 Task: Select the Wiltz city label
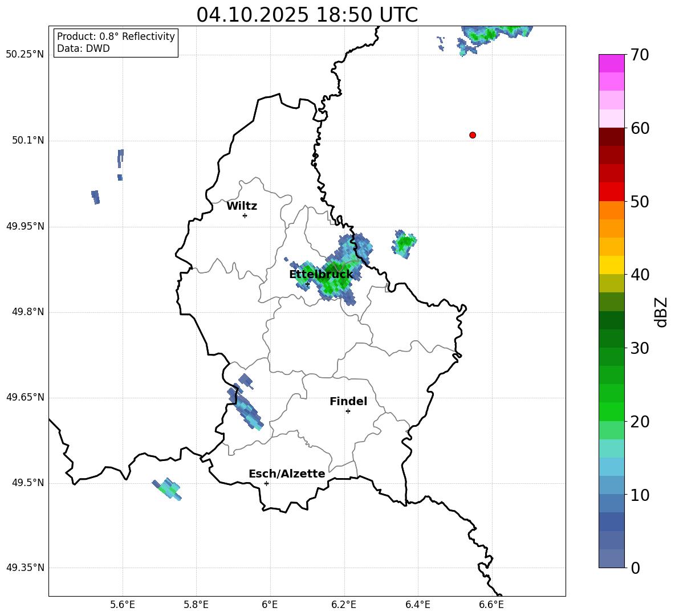click(242, 206)
